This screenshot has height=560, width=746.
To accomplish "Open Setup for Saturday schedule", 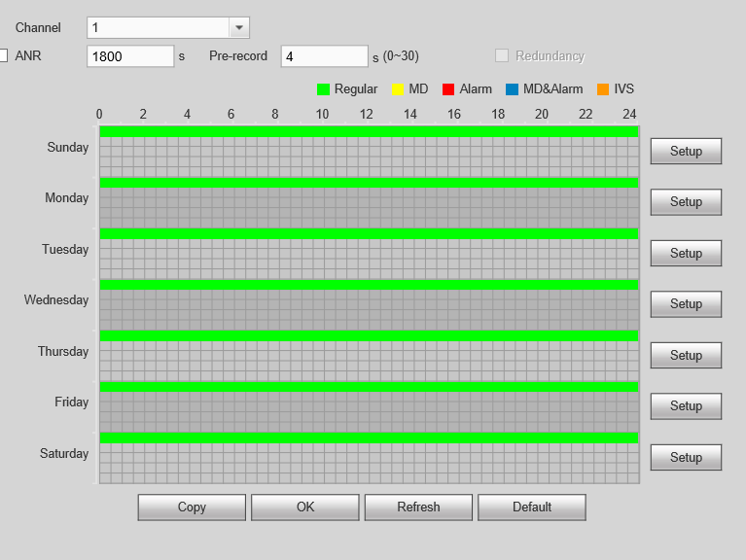I will point(686,458).
